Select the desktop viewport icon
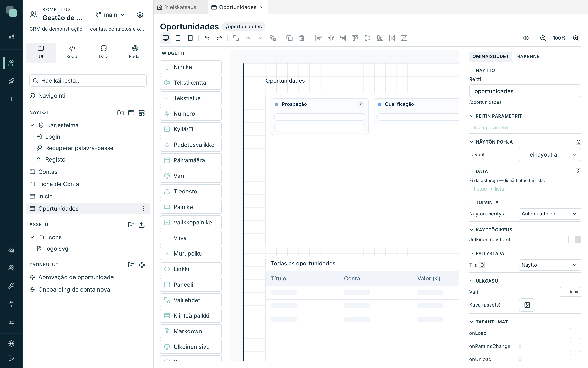588x368 pixels. click(x=166, y=38)
